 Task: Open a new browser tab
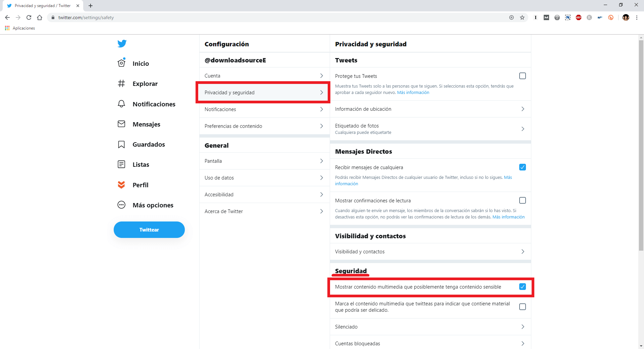[91, 6]
